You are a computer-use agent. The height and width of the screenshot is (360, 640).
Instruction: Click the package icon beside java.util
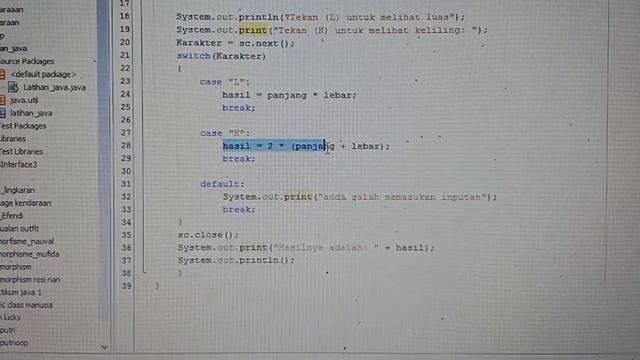[x=2, y=100]
